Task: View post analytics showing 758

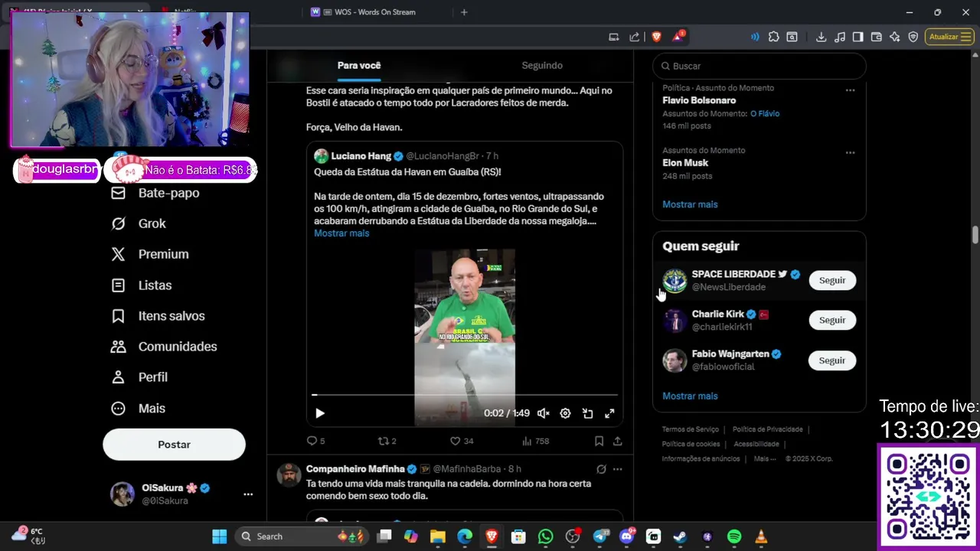Action: [535, 441]
